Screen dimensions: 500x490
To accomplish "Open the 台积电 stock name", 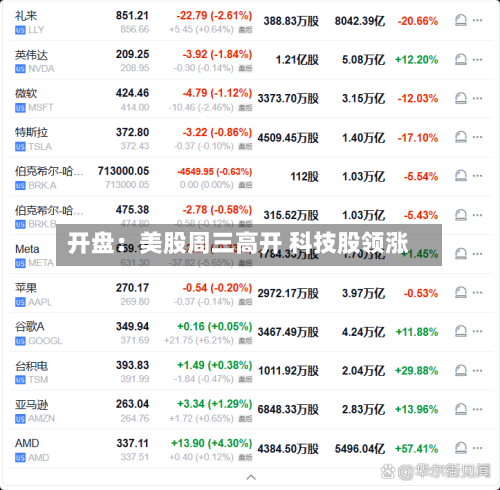I will coord(31,366).
